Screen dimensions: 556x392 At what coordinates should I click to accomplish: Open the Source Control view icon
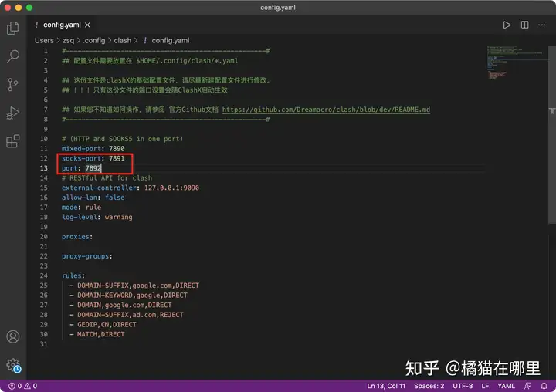coord(13,85)
